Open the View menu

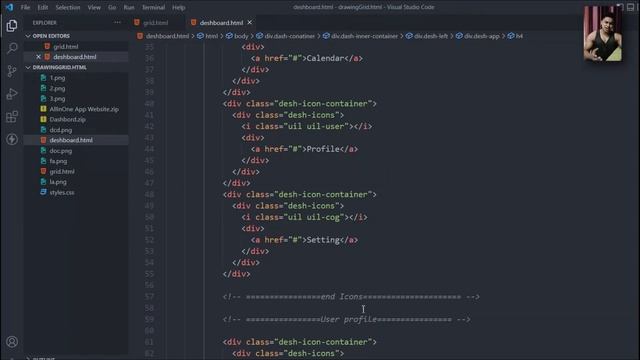[94, 7]
